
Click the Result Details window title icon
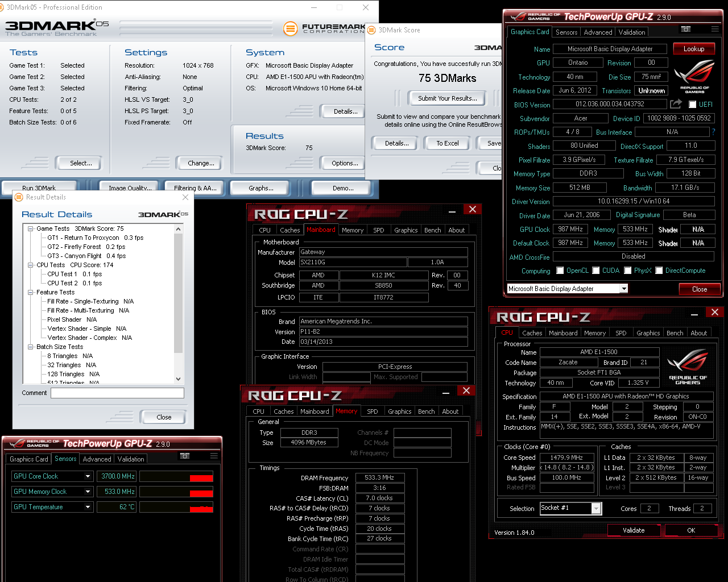pos(19,197)
